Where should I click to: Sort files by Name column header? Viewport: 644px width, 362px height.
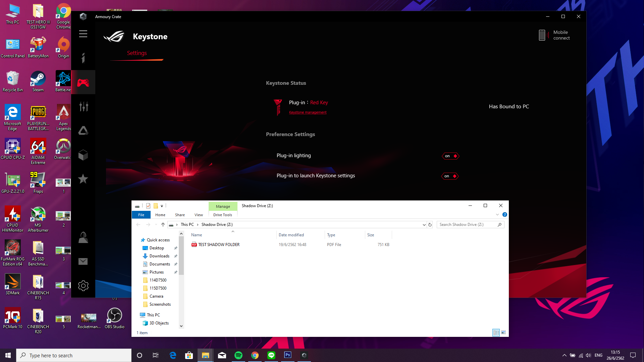pos(197,235)
